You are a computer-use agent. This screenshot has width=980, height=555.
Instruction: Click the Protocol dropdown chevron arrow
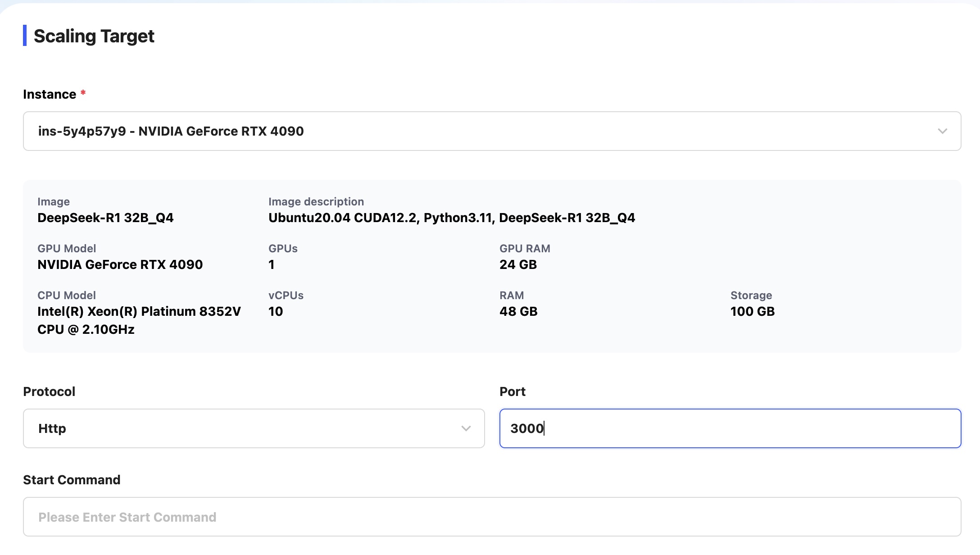pyautogui.click(x=466, y=428)
